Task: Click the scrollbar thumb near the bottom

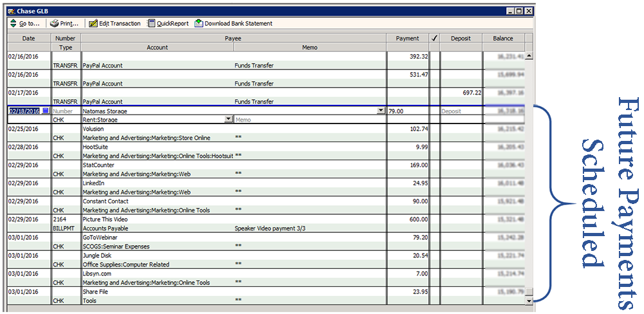Action: tap(529, 292)
